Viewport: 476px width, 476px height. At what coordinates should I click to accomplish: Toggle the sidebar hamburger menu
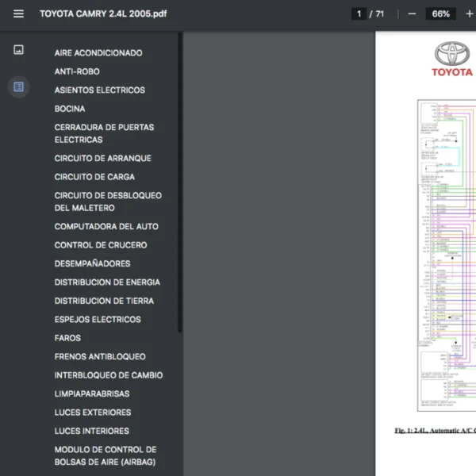18,13
